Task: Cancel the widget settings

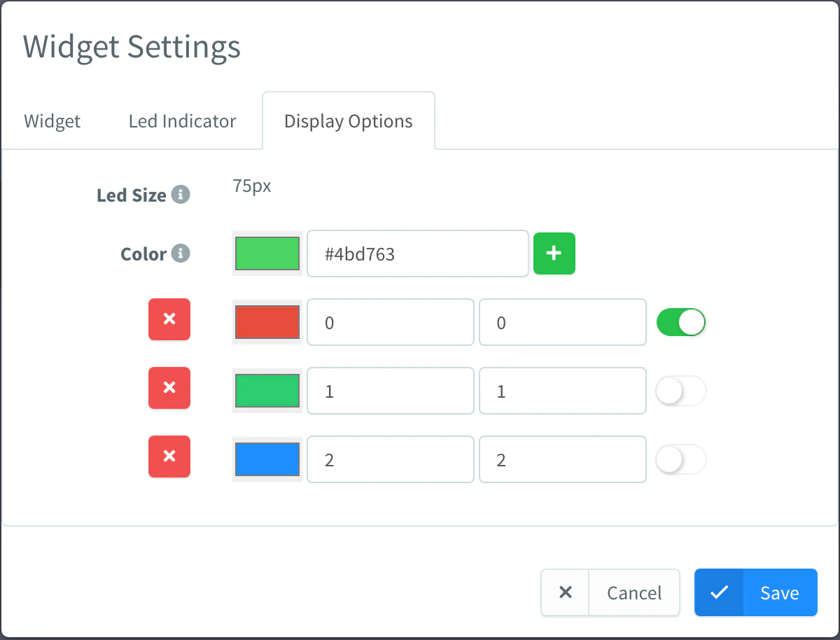Action: click(x=610, y=592)
